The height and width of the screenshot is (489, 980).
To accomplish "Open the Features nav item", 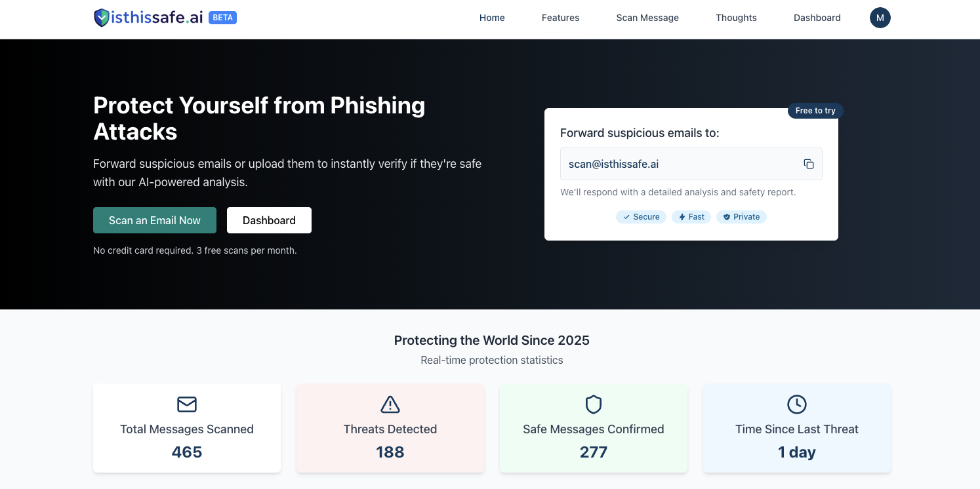I will coord(560,18).
